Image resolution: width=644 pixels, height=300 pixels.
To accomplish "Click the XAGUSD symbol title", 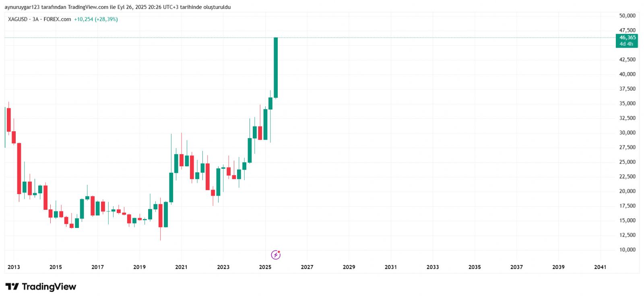I will click(18, 19).
